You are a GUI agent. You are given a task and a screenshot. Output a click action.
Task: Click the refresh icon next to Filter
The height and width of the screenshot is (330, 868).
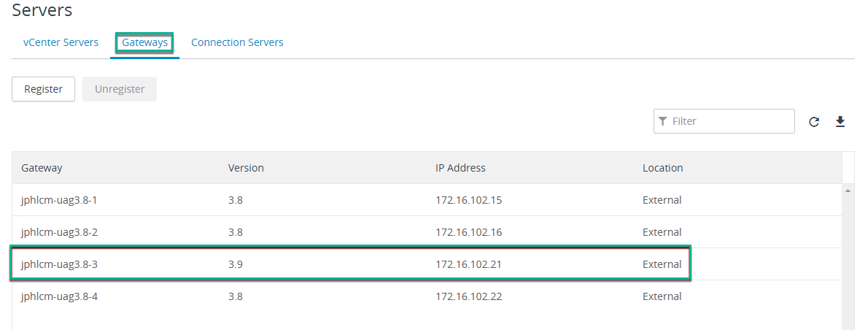(813, 122)
